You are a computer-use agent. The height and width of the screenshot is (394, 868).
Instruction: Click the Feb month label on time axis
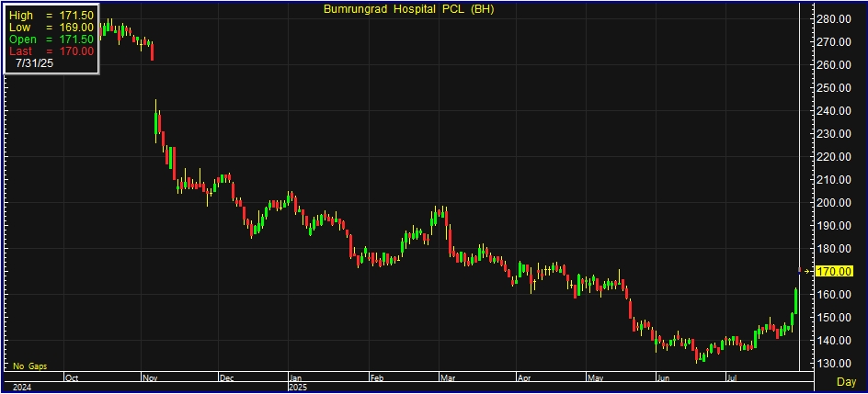pyautogui.click(x=377, y=378)
